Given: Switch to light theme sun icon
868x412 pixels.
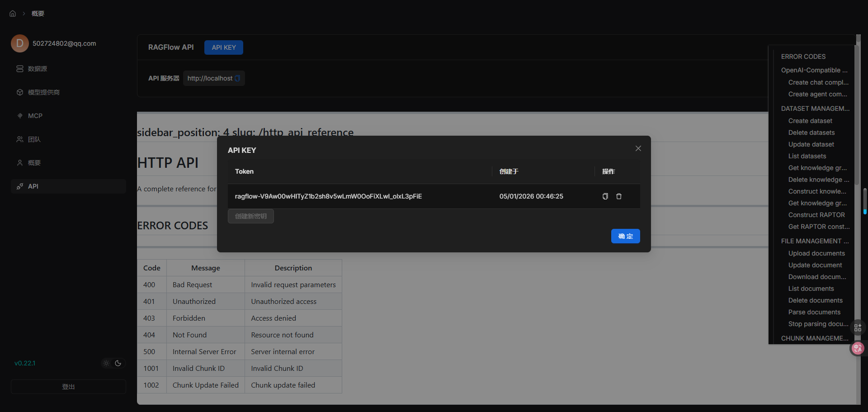Looking at the screenshot, I should [106, 363].
